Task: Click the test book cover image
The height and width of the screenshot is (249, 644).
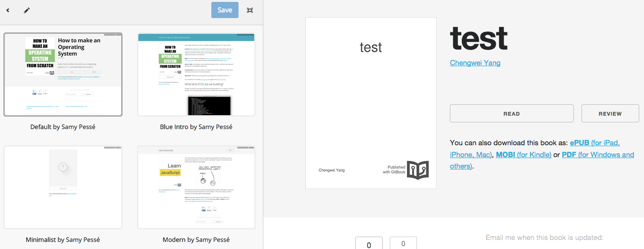Action: coord(371,103)
